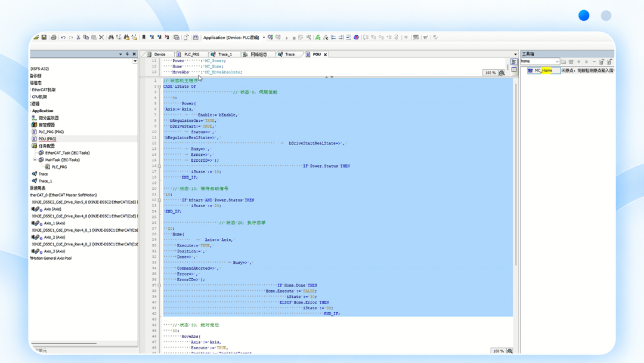Collapse CASE fold at line 2

(159, 87)
